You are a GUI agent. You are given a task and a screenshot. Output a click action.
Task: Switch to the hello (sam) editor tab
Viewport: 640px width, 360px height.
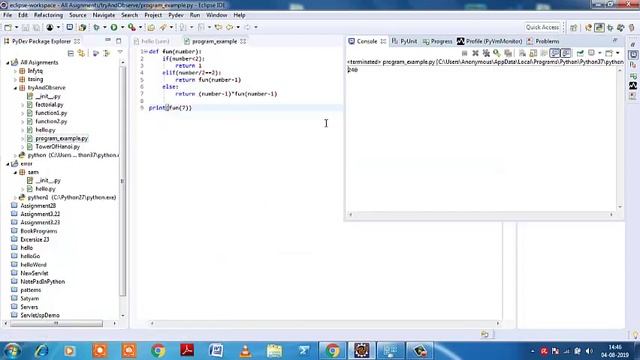click(151, 41)
